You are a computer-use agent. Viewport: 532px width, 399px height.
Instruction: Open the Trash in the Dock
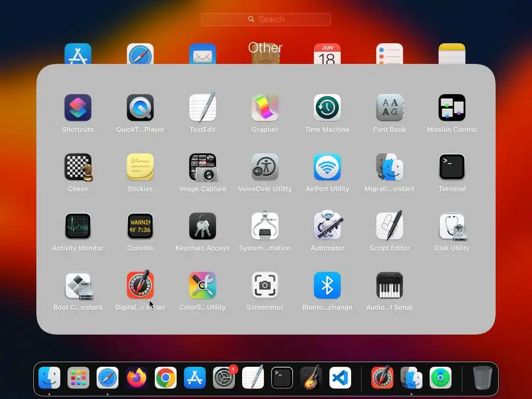(x=483, y=378)
